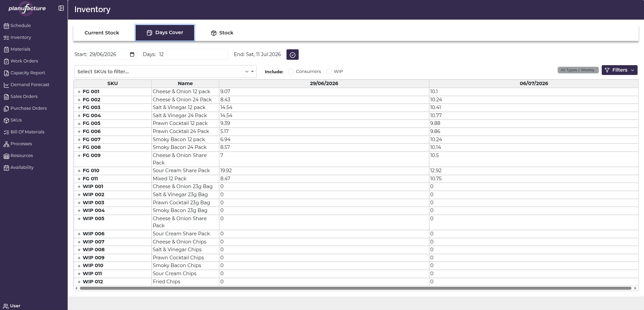Viewport: 644px width, 310px height.
Task: Click the Capacity Report icon in sidebar
Action: (6, 73)
